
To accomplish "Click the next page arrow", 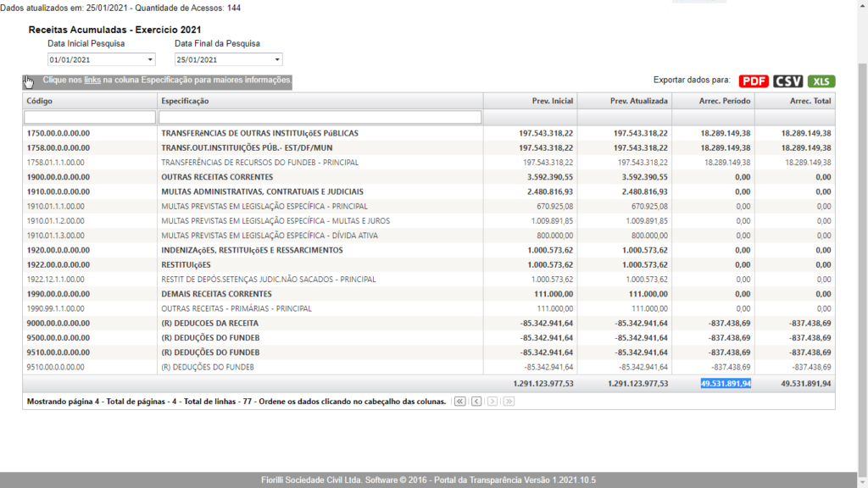I will [492, 401].
